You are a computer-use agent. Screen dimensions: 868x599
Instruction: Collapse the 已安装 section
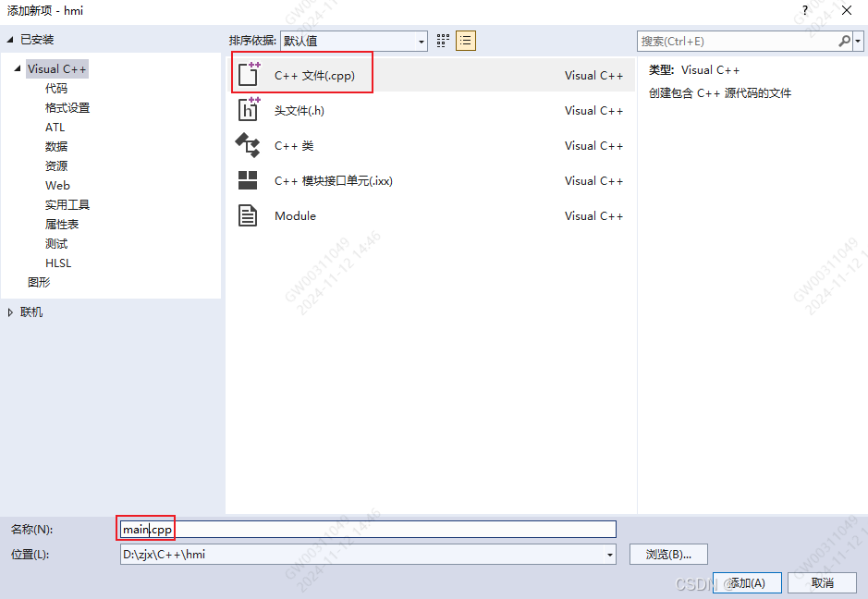[10, 40]
